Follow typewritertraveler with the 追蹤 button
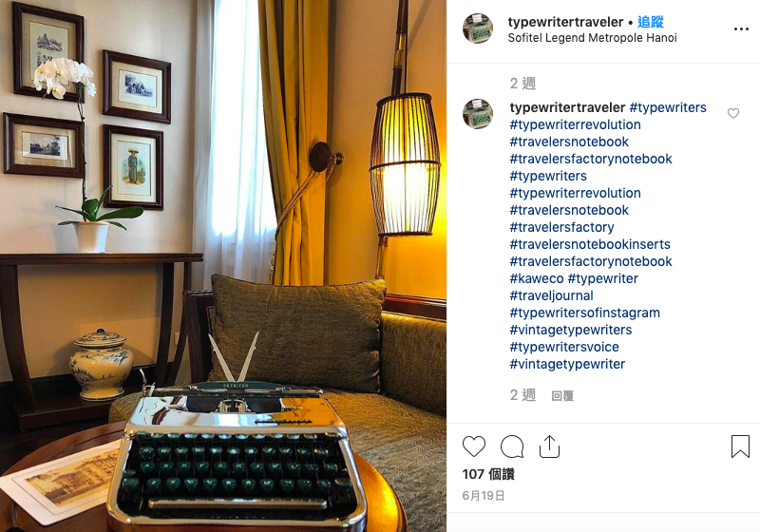The image size is (760, 532). coord(651,22)
